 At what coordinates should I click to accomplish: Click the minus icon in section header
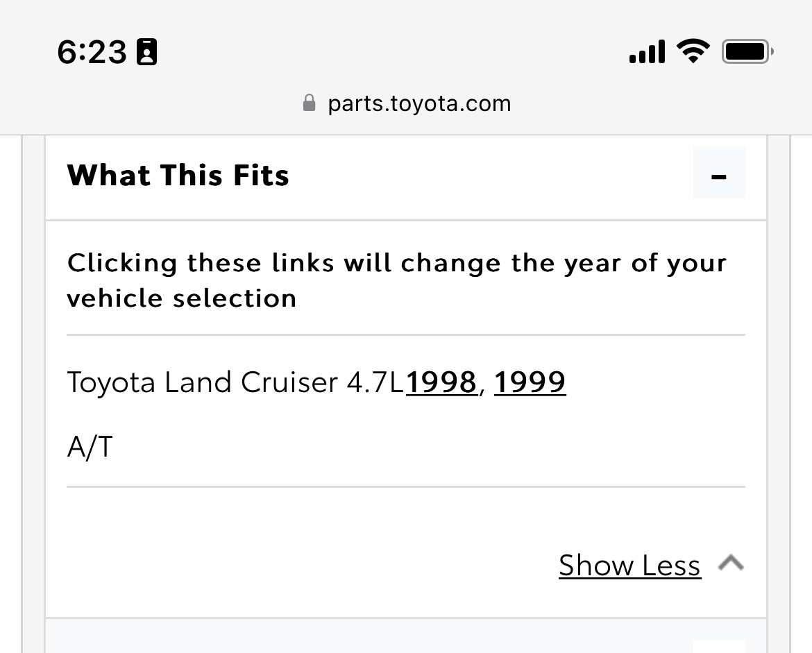click(719, 177)
